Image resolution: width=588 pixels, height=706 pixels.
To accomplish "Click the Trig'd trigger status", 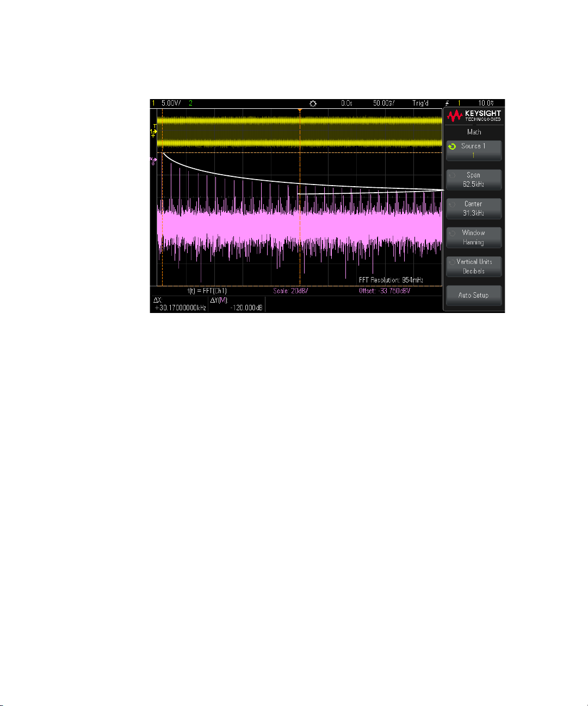I will (x=420, y=103).
